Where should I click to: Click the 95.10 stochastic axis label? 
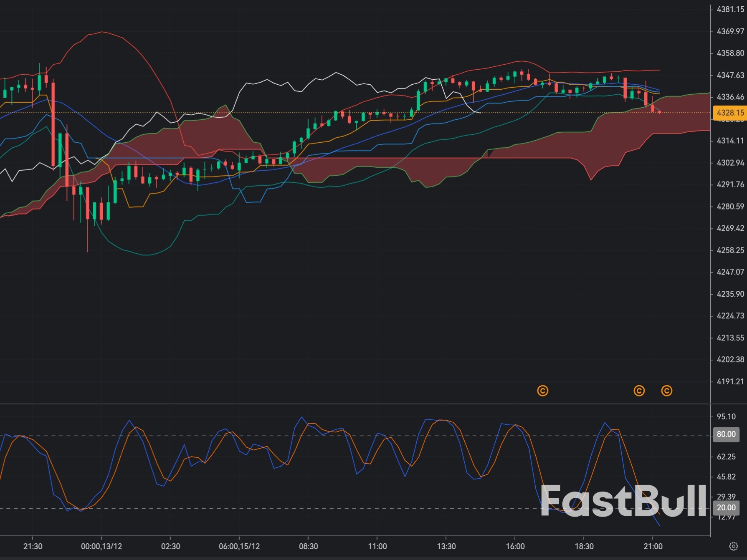pyautogui.click(x=726, y=416)
